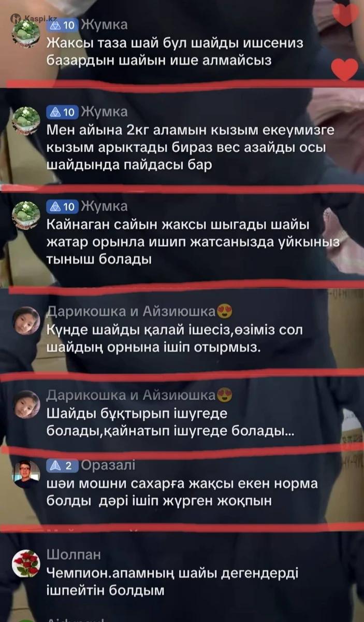Click level 10 badge on the Кайнаган comment

click(62, 207)
